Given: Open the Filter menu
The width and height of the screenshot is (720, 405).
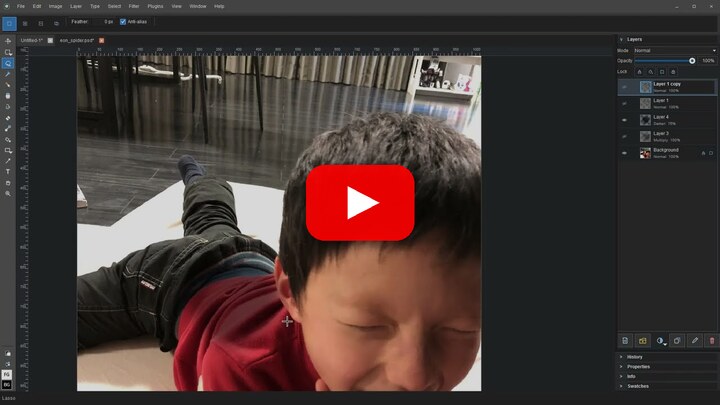Looking at the screenshot, I should tap(134, 6).
